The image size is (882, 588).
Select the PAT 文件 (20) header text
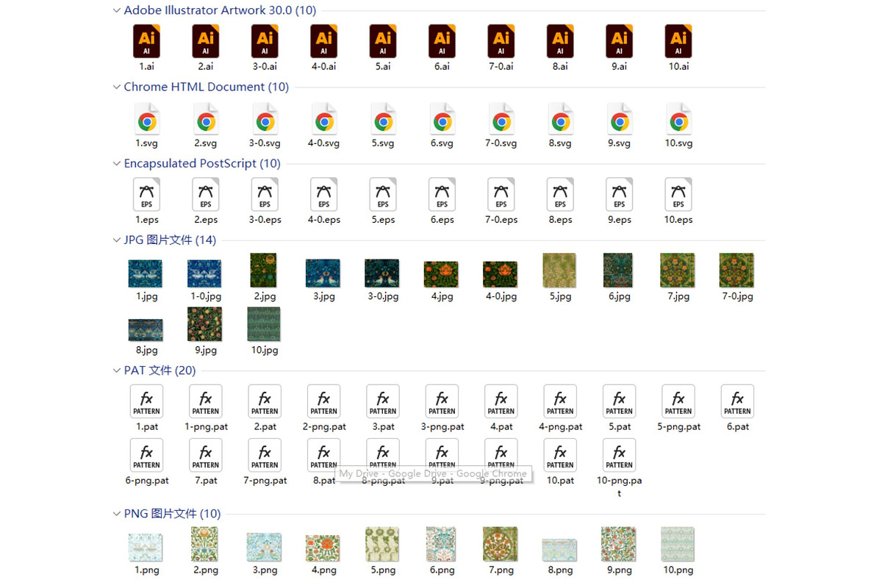[x=159, y=370]
